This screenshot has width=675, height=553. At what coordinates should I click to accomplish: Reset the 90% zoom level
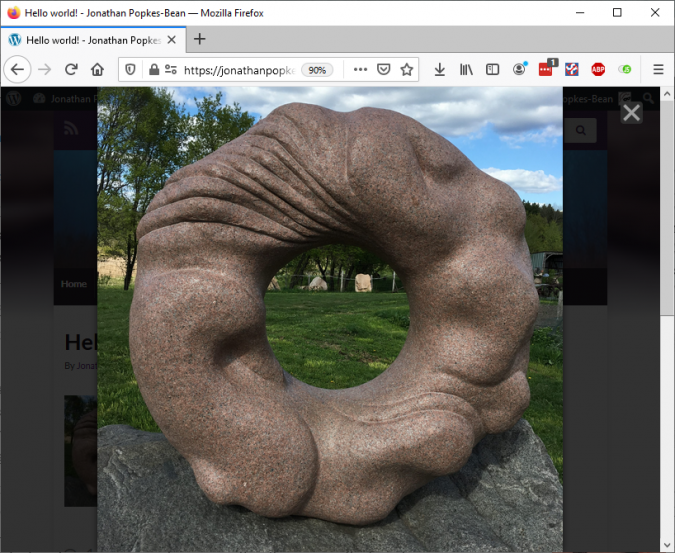coord(317,70)
